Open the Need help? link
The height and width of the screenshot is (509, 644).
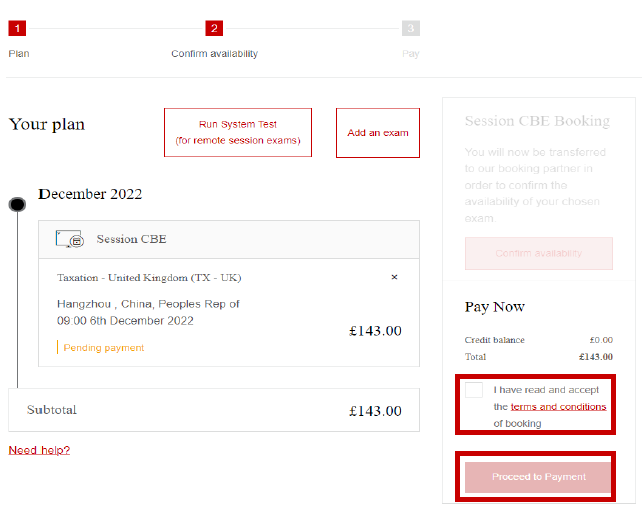click(39, 450)
